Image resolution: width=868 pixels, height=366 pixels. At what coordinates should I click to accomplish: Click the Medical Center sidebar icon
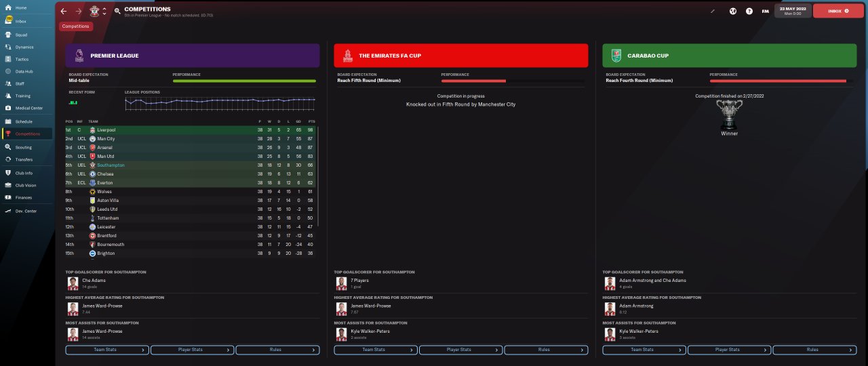coord(8,108)
